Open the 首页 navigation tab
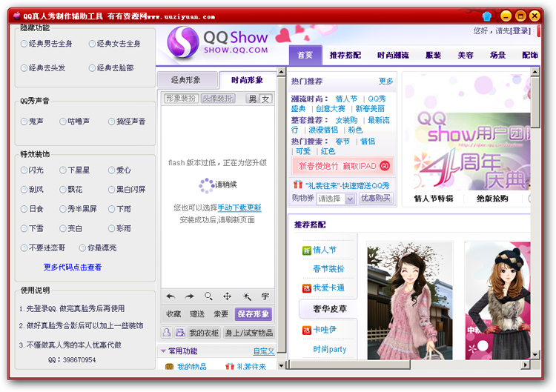 [x=305, y=55]
